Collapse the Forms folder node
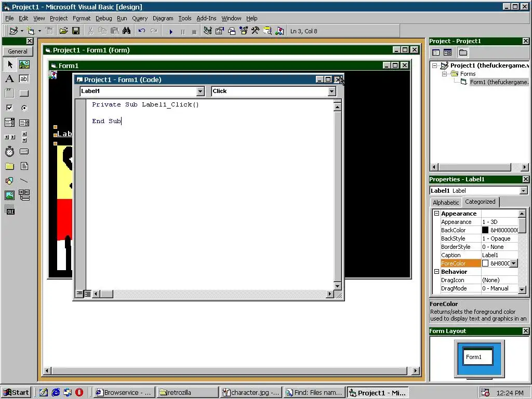Viewport: 532px width, 399px height. click(x=444, y=74)
